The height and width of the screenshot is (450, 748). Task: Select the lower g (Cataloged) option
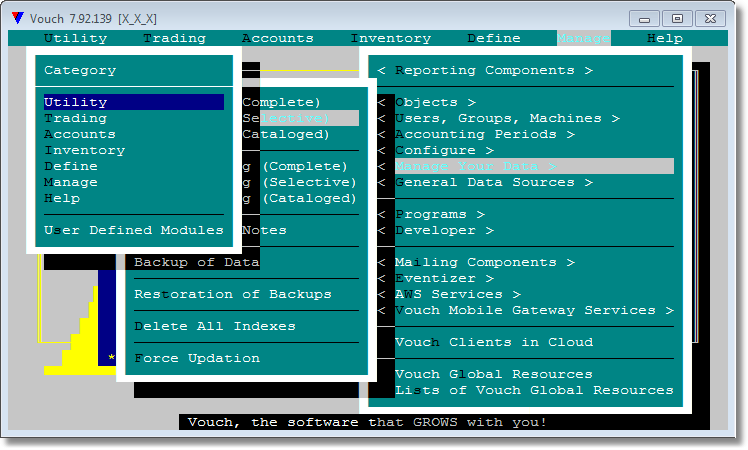pyautogui.click(x=300, y=198)
